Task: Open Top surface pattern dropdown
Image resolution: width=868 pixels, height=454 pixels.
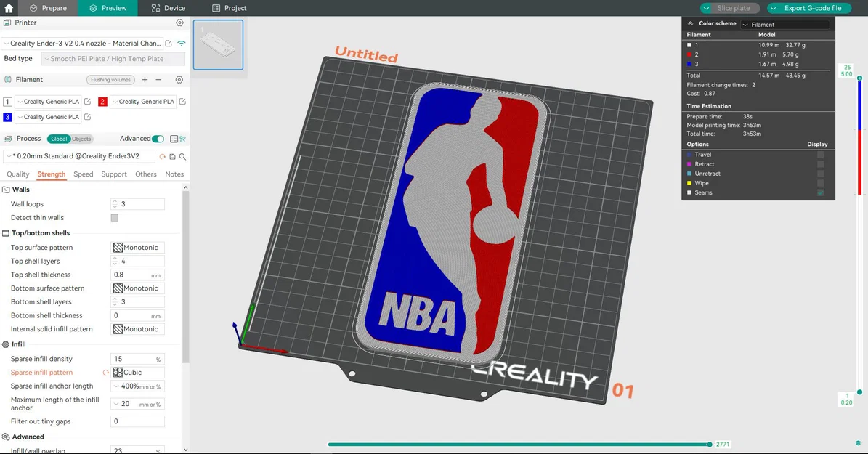Action: (x=138, y=248)
